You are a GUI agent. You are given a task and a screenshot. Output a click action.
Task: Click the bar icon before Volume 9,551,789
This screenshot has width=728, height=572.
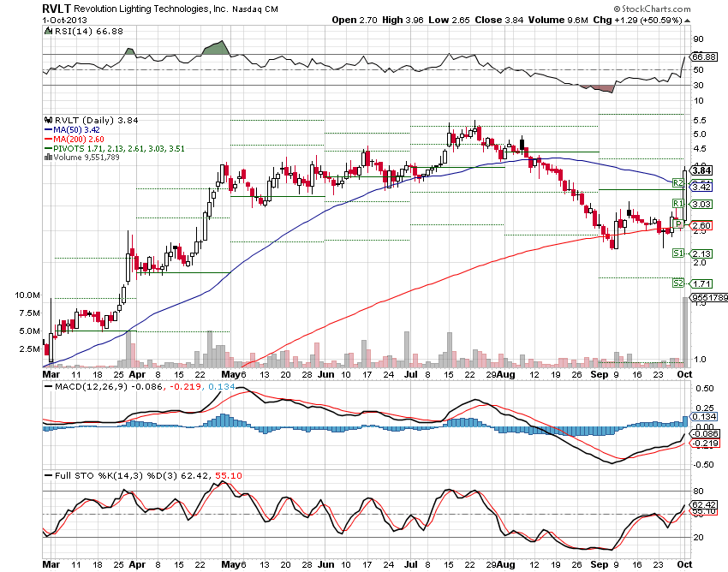click(48, 158)
